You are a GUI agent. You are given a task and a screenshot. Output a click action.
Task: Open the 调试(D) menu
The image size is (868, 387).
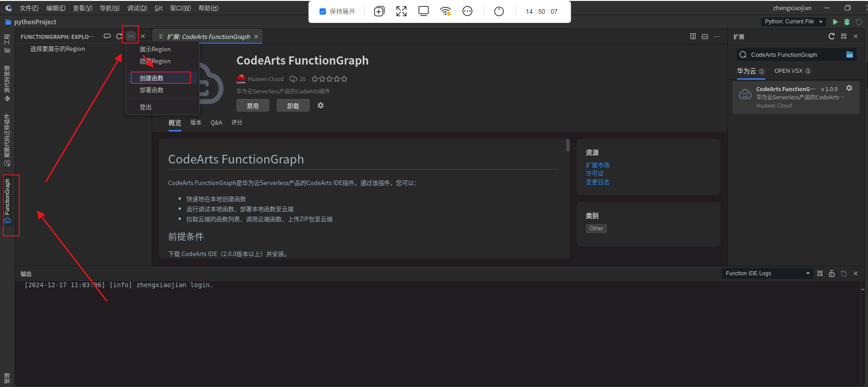(x=137, y=8)
